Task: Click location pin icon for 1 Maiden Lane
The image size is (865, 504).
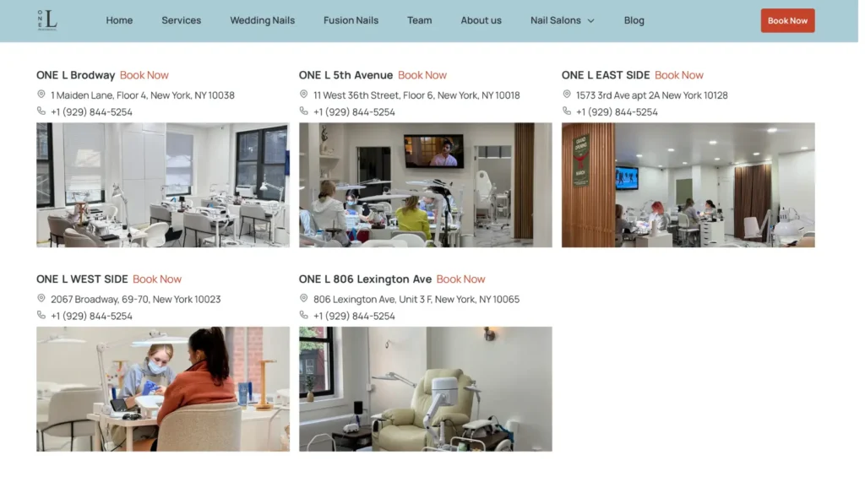Action: click(x=41, y=95)
